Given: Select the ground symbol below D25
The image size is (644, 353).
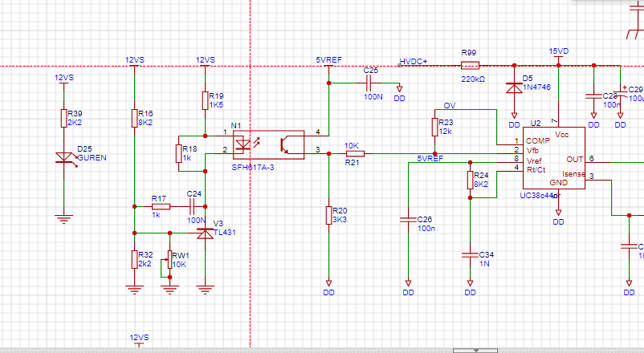Looking at the screenshot, I should pos(63,219).
